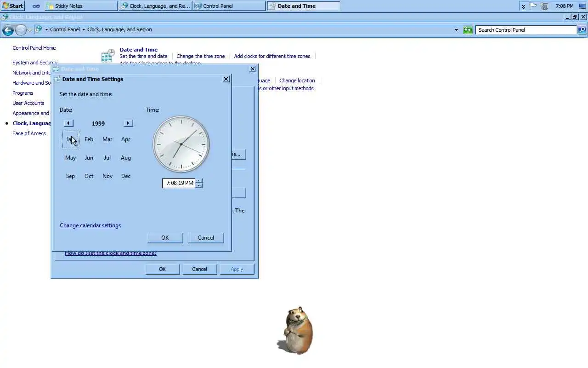The width and height of the screenshot is (588, 368).
Task: Click the Action Center flag tray icon
Action: 533,6
